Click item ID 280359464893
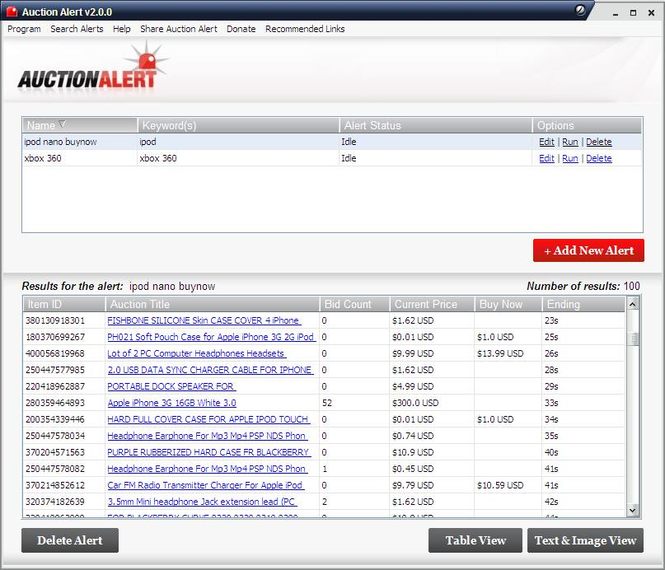This screenshot has width=665, height=570. 55,403
